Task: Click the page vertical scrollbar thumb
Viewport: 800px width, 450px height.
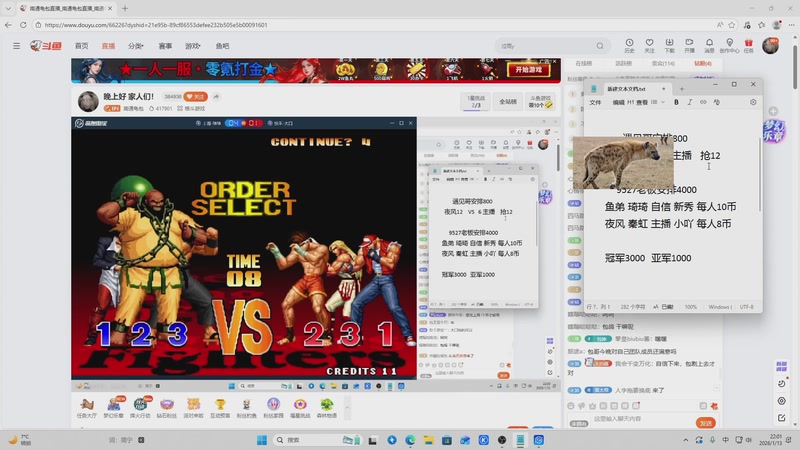Action: click(795, 67)
